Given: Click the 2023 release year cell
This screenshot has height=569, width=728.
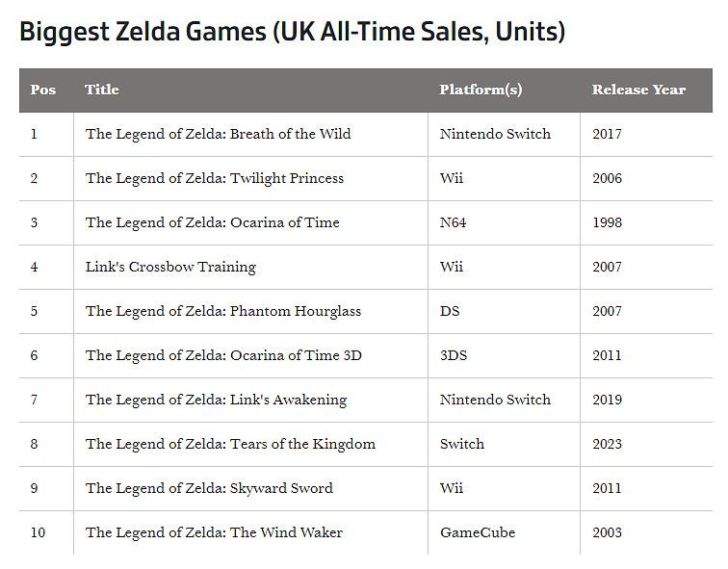Looking at the screenshot, I should click(607, 444).
